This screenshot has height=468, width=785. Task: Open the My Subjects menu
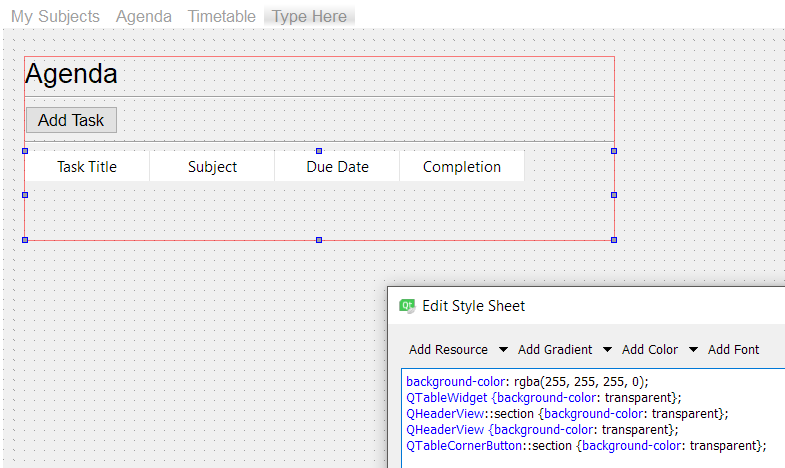click(56, 17)
